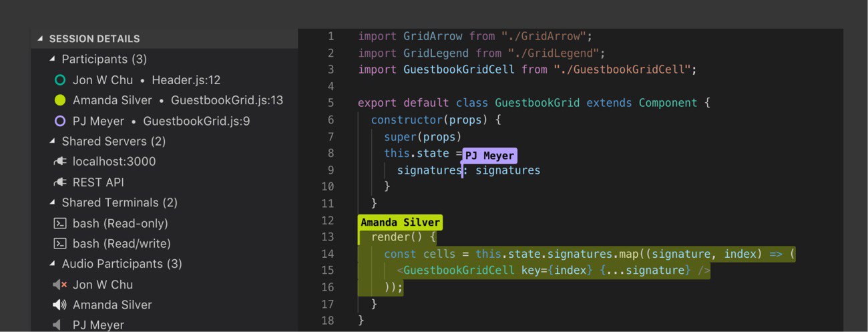Click the PJ Meyer cursor label in editor
The image size is (868, 332).
pos(489,156)
